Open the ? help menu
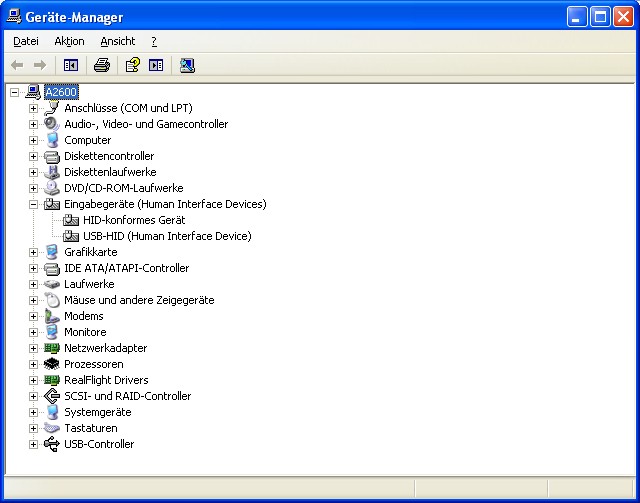Image resolution: width=640 pixels, height=503 pixels. point(154,41)
